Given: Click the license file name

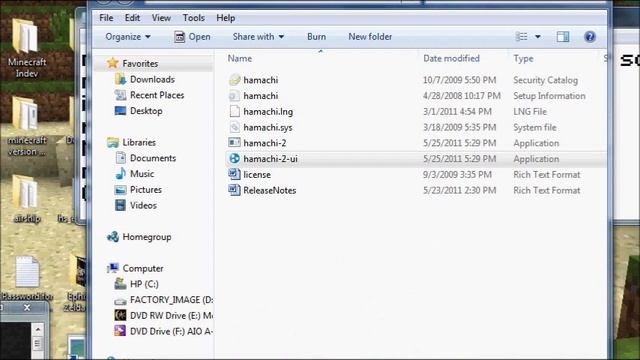Looking at the screenshot, I should 257,175.
